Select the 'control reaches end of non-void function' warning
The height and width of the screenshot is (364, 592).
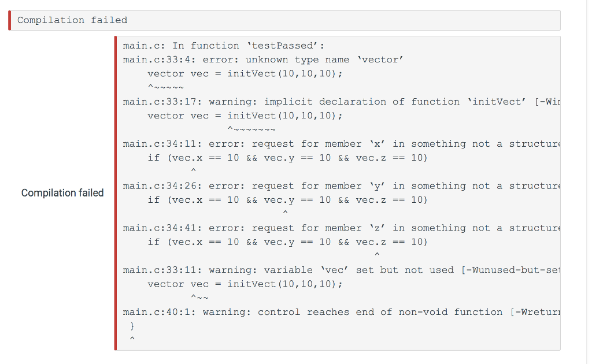click(x=341, y=312)
